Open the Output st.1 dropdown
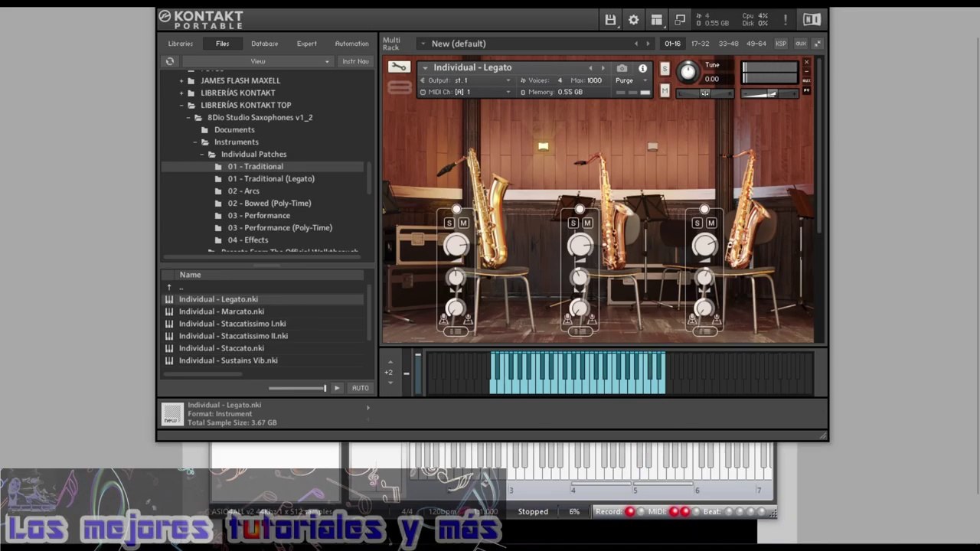 [x=466, y=80]
